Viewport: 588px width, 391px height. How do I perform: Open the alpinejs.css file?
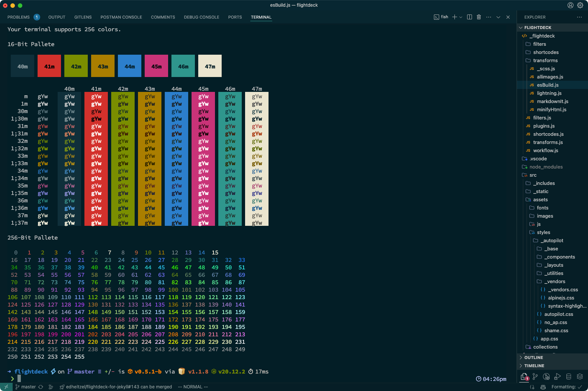(552, 298)
